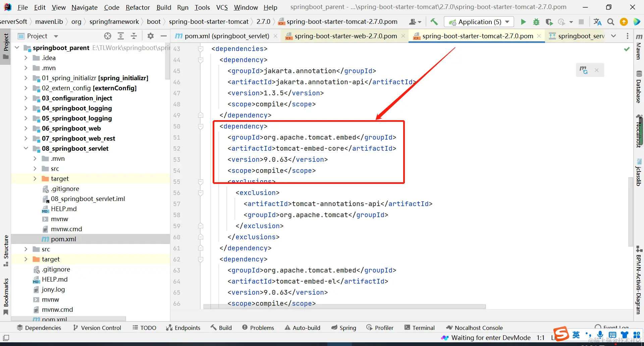Open Version Control tool window

[97, 328]
